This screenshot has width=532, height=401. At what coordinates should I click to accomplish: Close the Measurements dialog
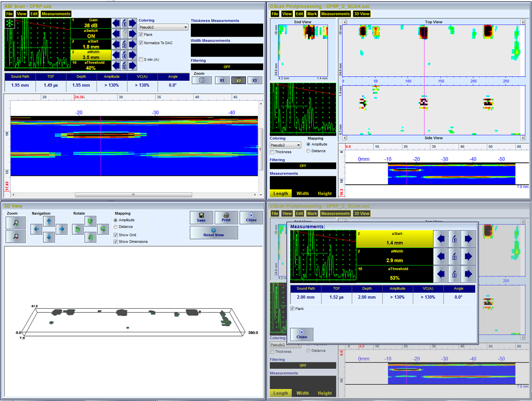point(301,335)
